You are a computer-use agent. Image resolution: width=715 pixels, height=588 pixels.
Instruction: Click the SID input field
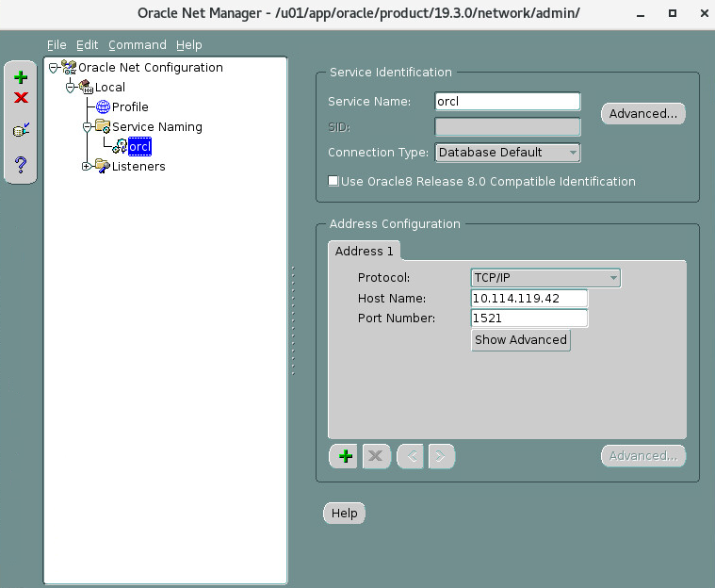(x=508, y=127)
